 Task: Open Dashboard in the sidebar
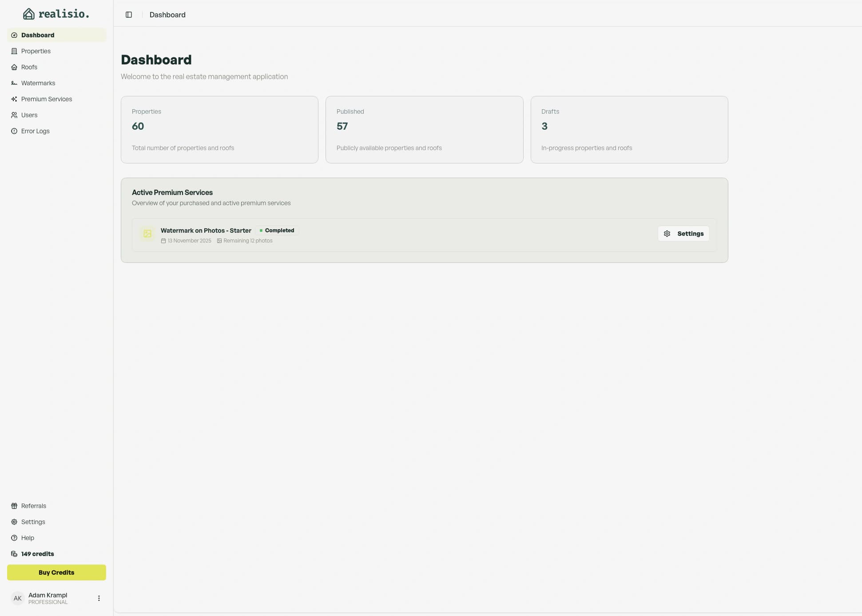point(56,35)
